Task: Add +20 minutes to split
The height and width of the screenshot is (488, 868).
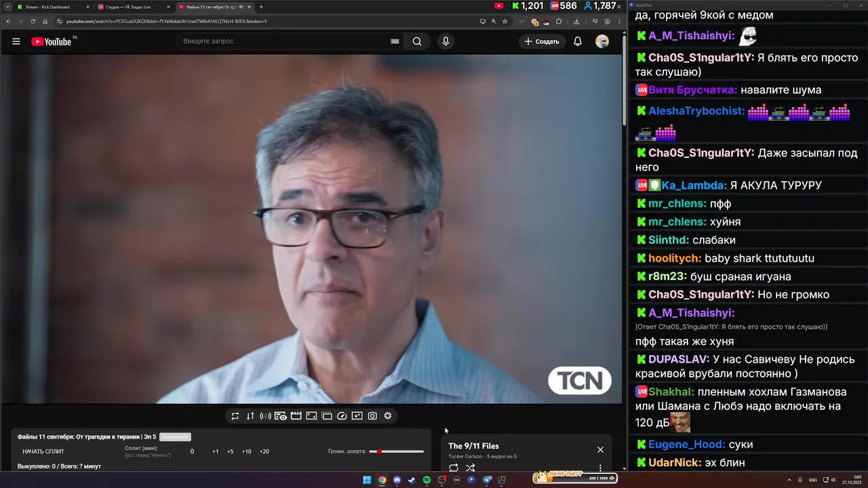Action: pyautogui.click(x=264, y=451)
